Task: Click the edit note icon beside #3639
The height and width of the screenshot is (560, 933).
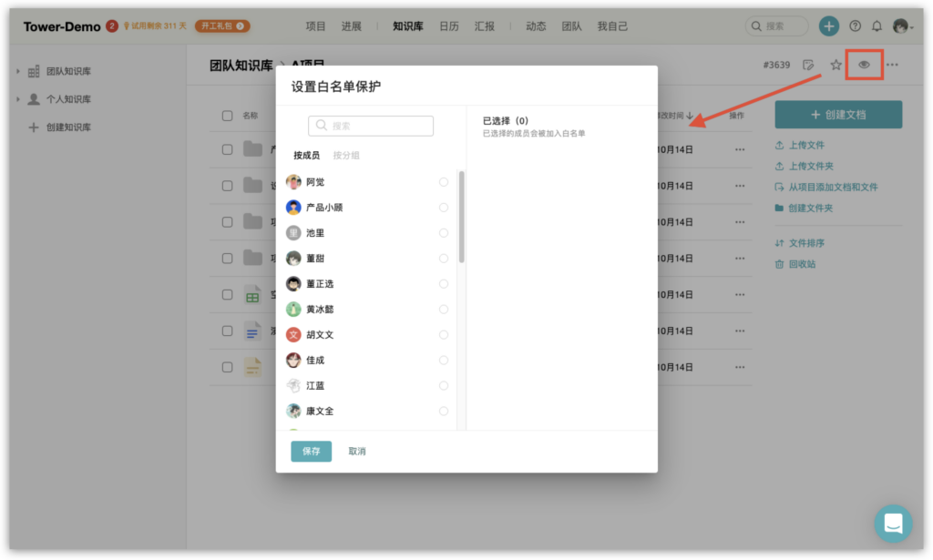Action: (x=808, y=65)
